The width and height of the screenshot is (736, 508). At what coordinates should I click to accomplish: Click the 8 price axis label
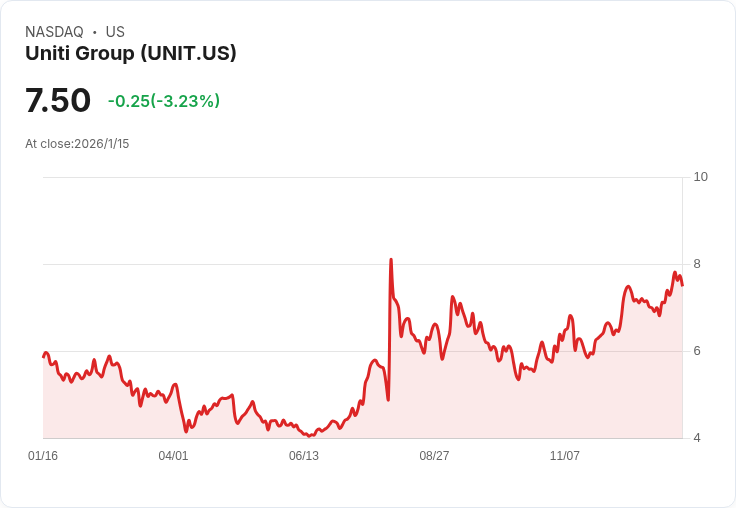click(697, 264)
